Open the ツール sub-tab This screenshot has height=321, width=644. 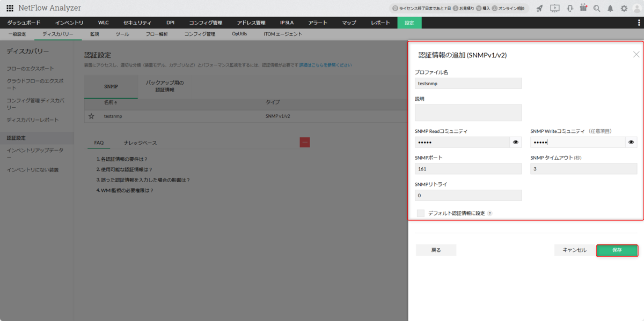(x=122, y=34)
